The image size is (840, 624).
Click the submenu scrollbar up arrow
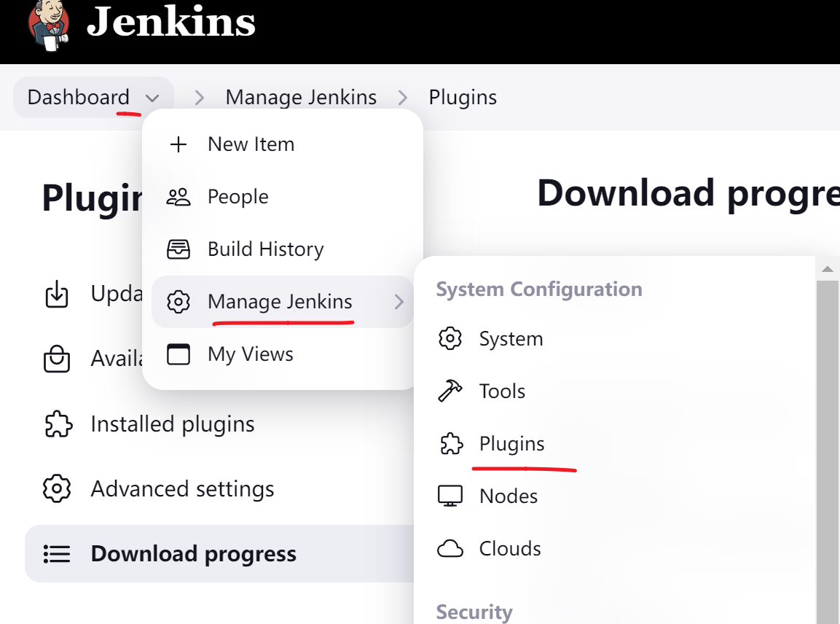coord(827,269)
